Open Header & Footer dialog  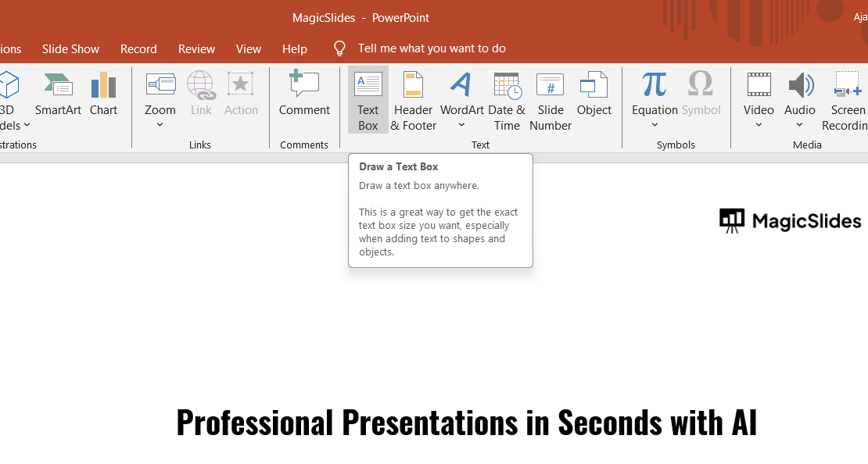click(x=414, y=102)
